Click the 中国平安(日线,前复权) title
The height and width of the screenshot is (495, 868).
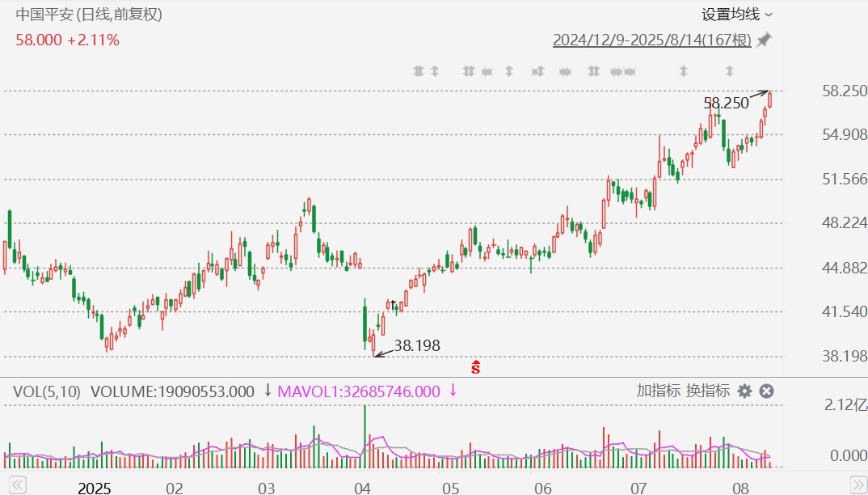[x=89, y=15]
